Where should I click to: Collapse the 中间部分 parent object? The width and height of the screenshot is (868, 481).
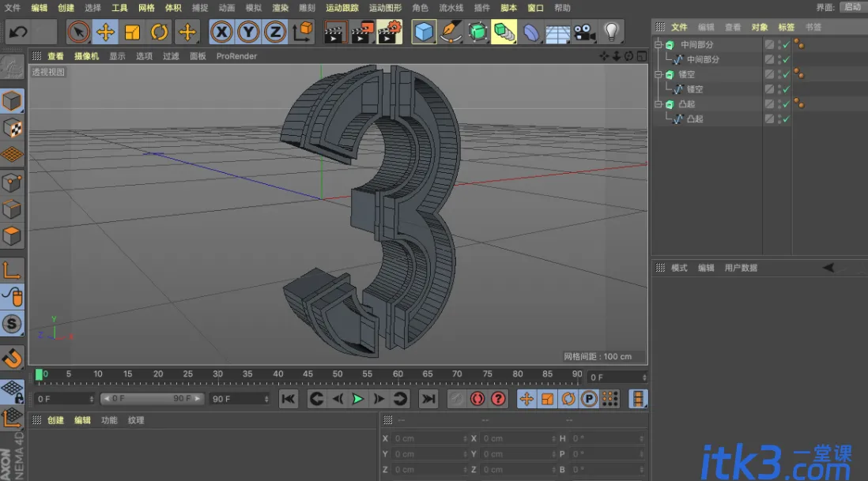pyautogui.click(x=659, y=44)
